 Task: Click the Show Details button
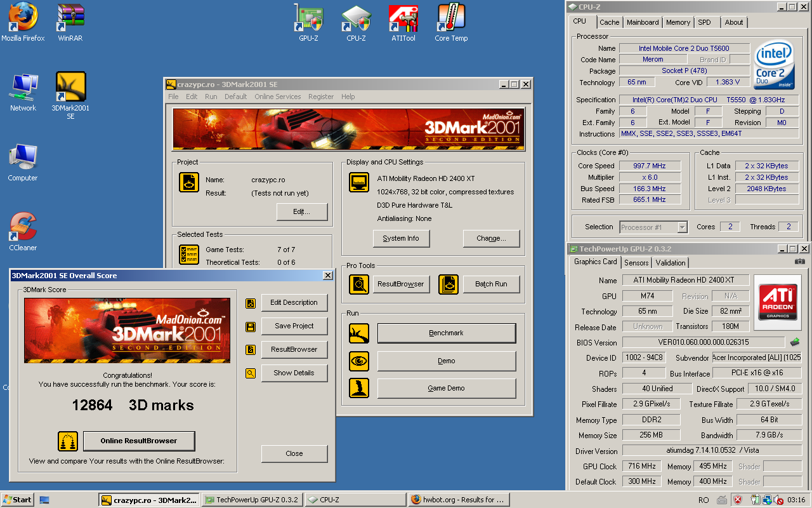tap(294, 373)
